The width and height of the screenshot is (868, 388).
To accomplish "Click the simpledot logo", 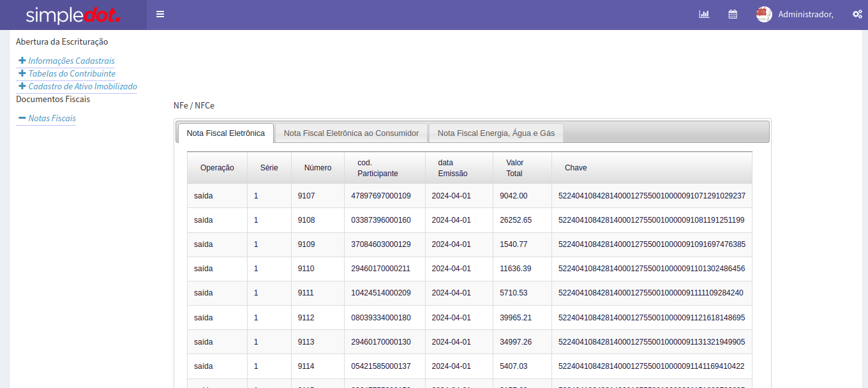I will click(x=73, y=15).
